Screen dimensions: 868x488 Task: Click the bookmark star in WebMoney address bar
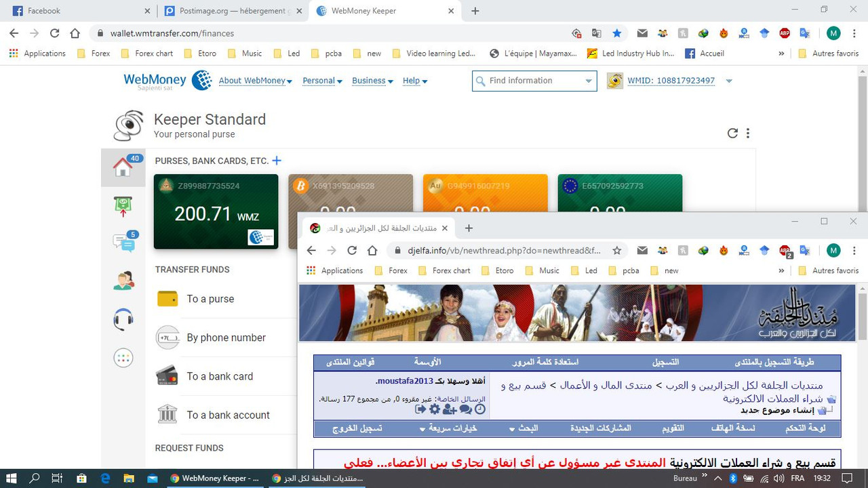[617, 33]
